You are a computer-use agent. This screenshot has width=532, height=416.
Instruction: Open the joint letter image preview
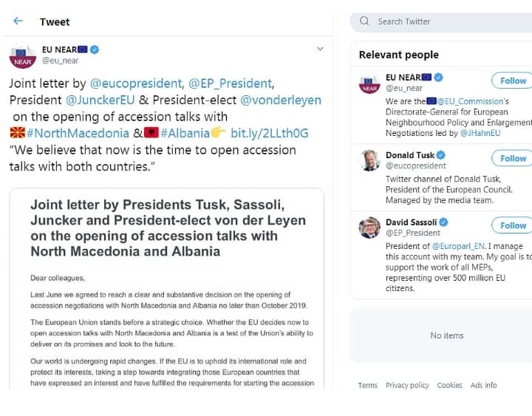[x=166, y=288]
